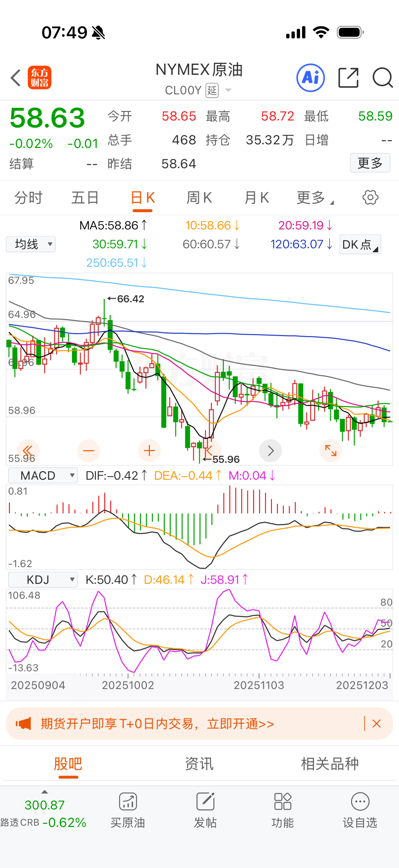Viewport: 399px width, 868px height.
Task: Tap the back arrow icon
Action: pos(16,78)
